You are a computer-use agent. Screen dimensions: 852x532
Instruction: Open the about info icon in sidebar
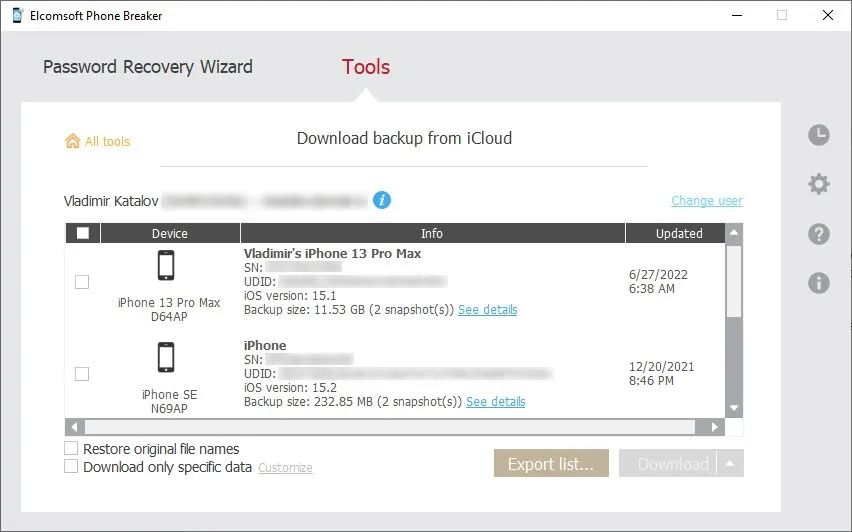click(818, 283)
